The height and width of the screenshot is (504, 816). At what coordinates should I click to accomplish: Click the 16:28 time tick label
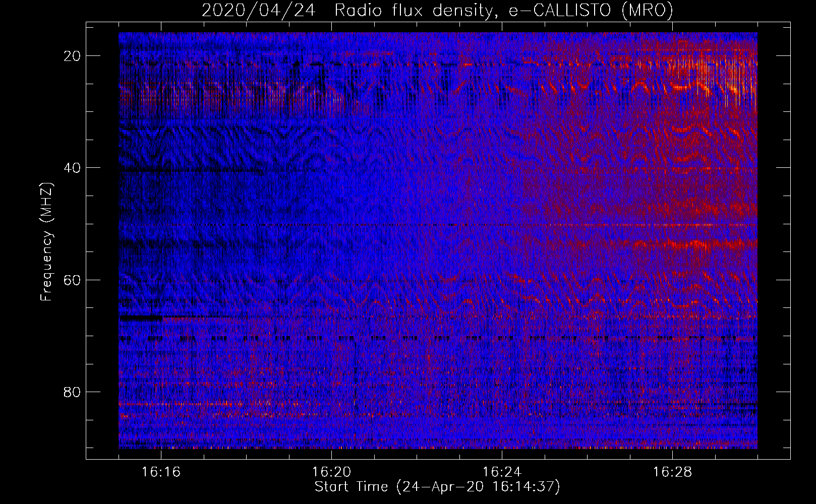tap(672, 472)
